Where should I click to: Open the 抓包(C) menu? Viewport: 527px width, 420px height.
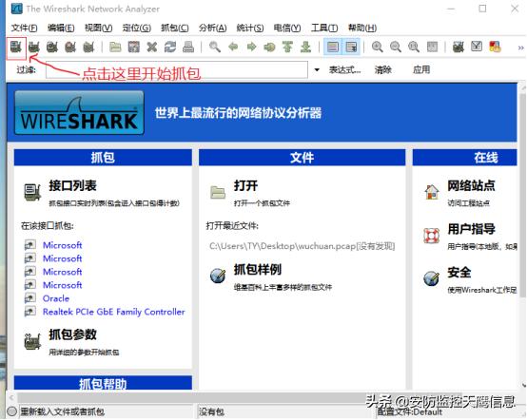(175, 28)
